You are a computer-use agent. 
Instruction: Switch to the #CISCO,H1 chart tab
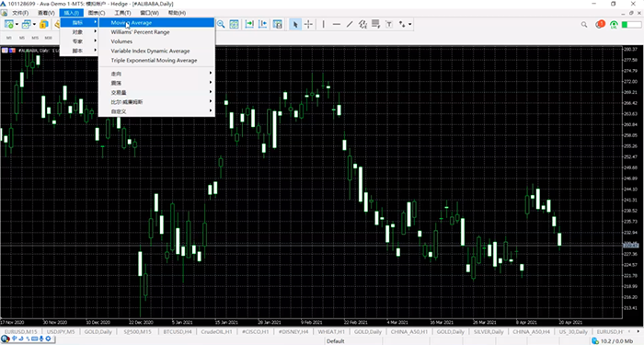point(255,331)
